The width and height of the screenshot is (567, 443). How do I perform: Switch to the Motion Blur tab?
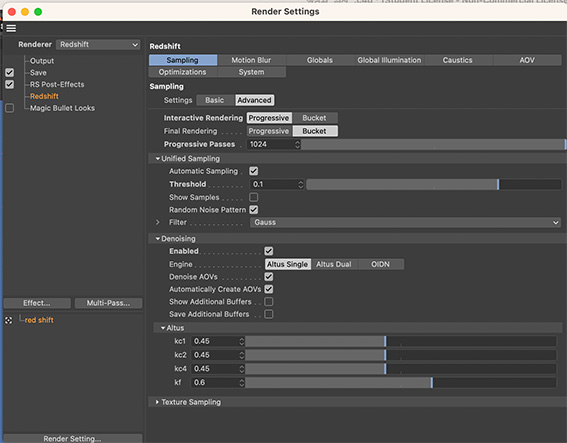[x=251, y=60]
